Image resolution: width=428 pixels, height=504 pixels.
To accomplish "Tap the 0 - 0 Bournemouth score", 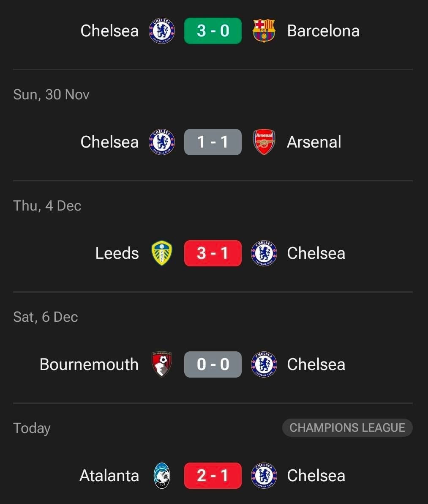I will coord(213,364).
